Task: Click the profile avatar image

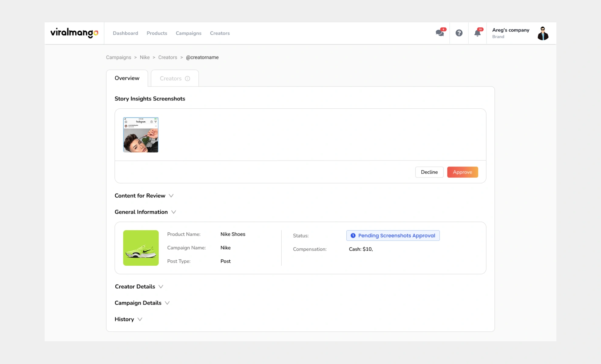Action: point(543,33)
